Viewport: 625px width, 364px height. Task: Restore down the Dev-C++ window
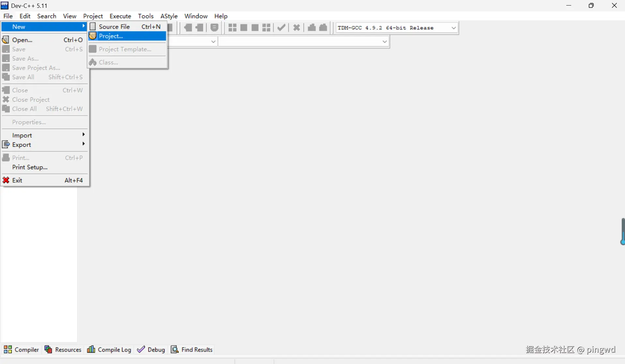(591, 6)
